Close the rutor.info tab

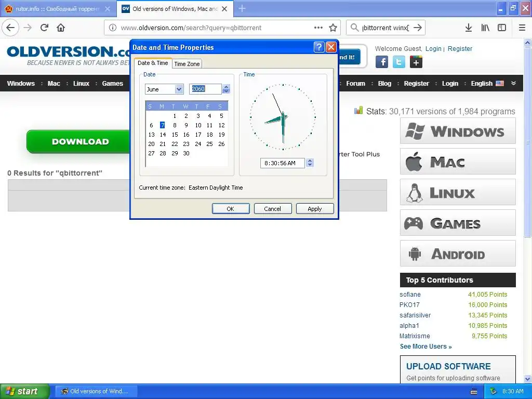(108, 9)
